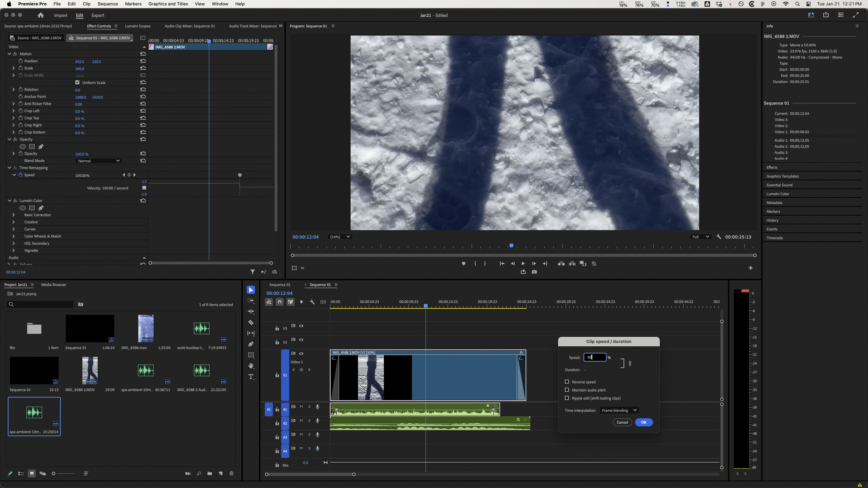Open the Markers menu
The image size is (868, 488).
point(133,4)
